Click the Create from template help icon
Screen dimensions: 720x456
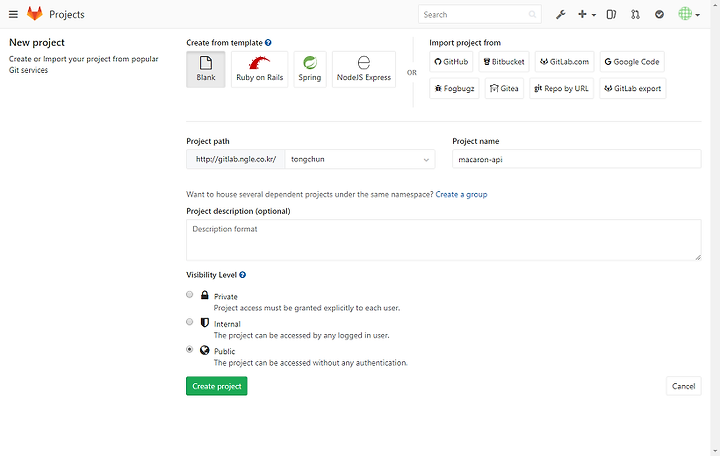click(x=268, y=43)
